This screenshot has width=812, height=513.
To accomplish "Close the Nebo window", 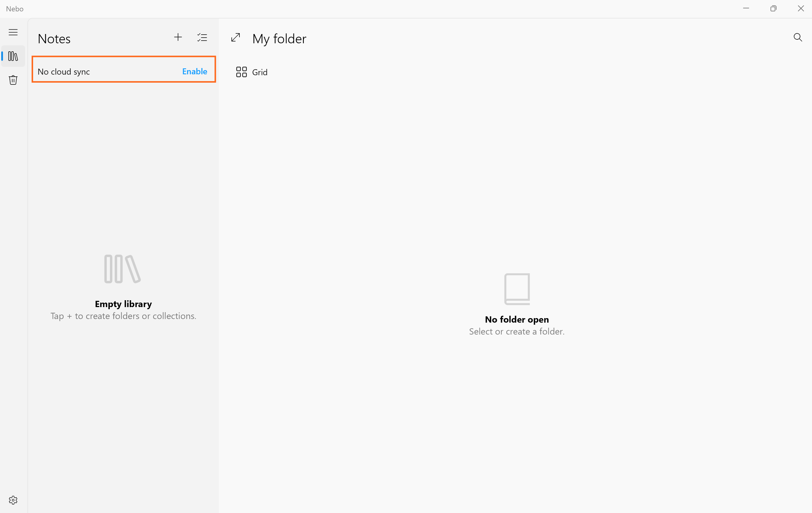I will click(801, 8).
